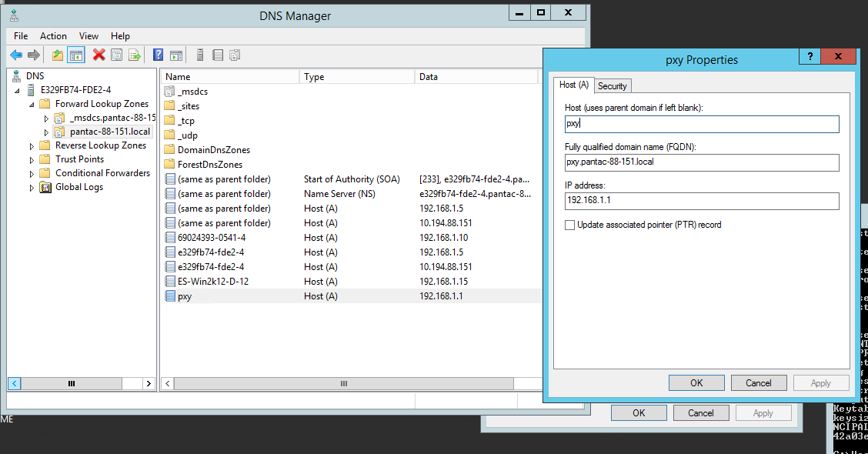Image resolution: width=868 pixels, height=454 pixels.
Task: Expand the Global Logs node
Action: point(32,188)
